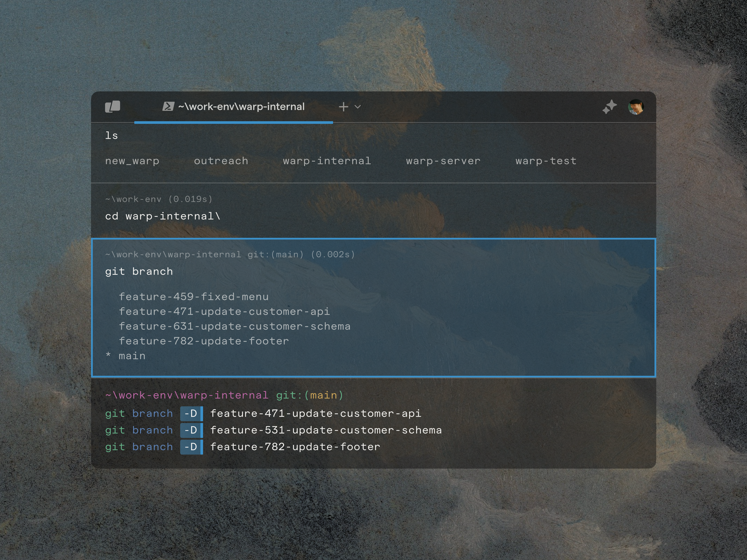747x560 pixels.
Task: Click the outreach directory in the ls output
Action: [x=221, y=161]
